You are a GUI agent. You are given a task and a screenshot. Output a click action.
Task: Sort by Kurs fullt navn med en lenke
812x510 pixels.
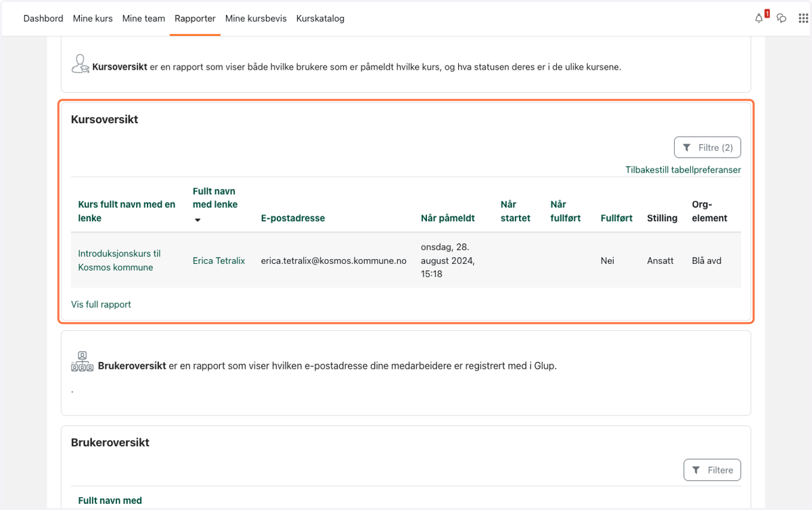tap(127, 211)
